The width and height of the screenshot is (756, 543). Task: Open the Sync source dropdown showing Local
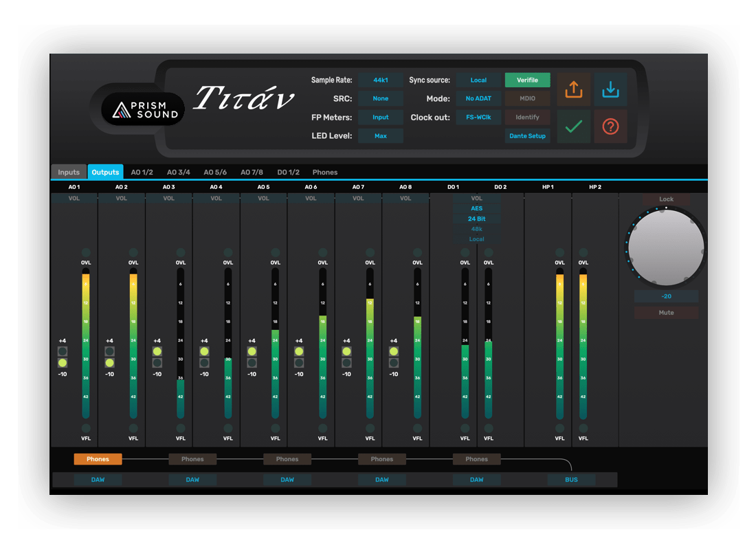coord(479,80)
